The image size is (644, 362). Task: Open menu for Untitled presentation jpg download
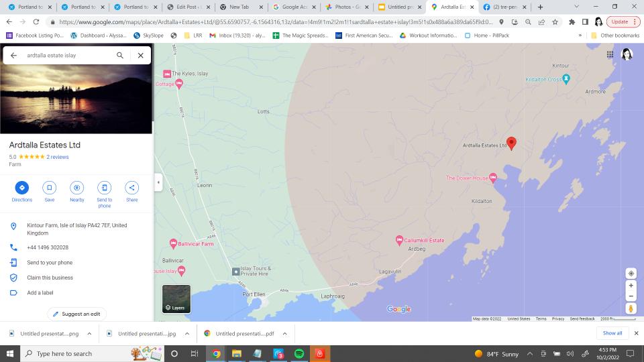click(187, 334)
